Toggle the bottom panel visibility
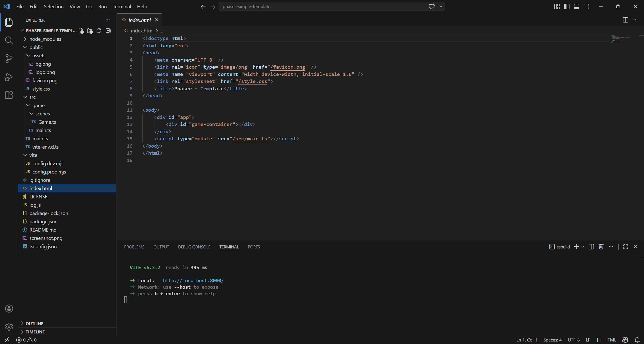 (576, 7)
